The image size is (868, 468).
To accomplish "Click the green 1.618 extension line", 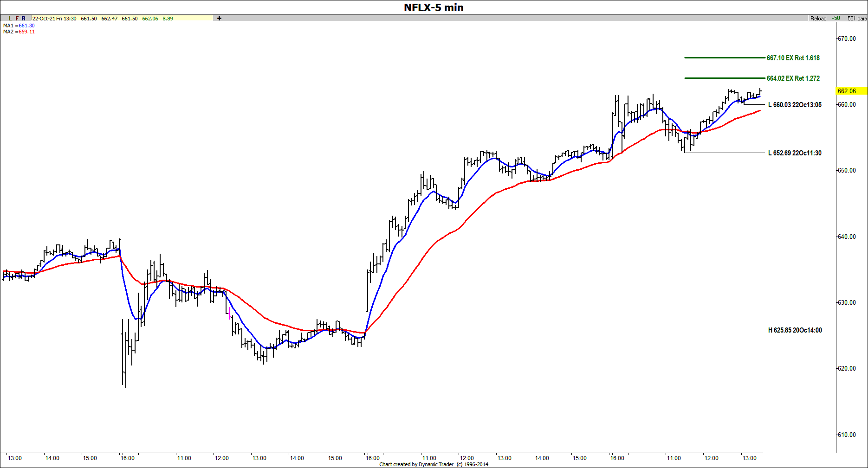I will pos(725,58).
